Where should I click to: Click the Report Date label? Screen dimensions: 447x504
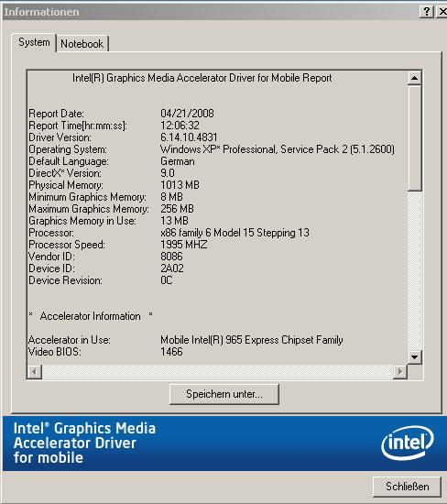tap(56, 114)
